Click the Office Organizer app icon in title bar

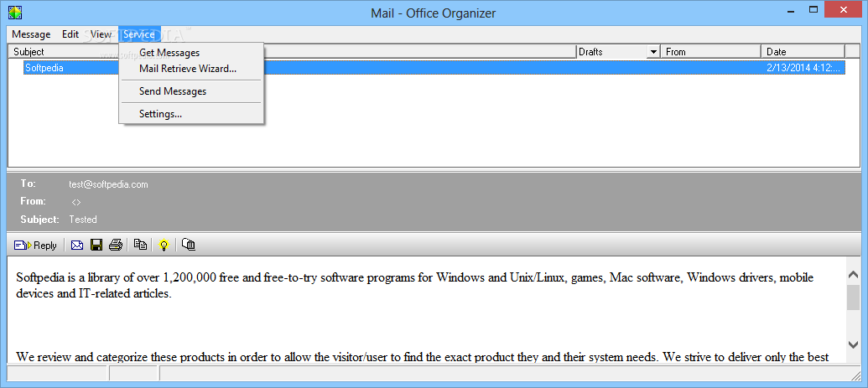(x=15, y=11)
